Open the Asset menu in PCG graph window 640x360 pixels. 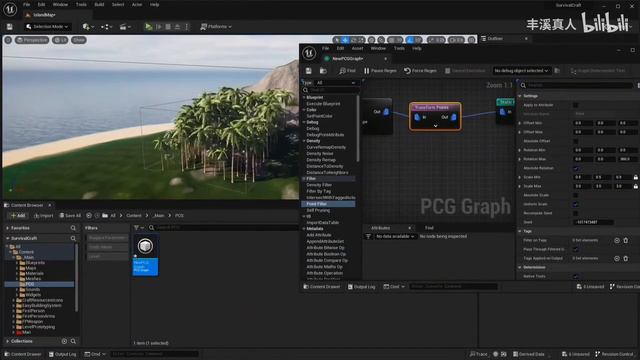click(357, 49)
